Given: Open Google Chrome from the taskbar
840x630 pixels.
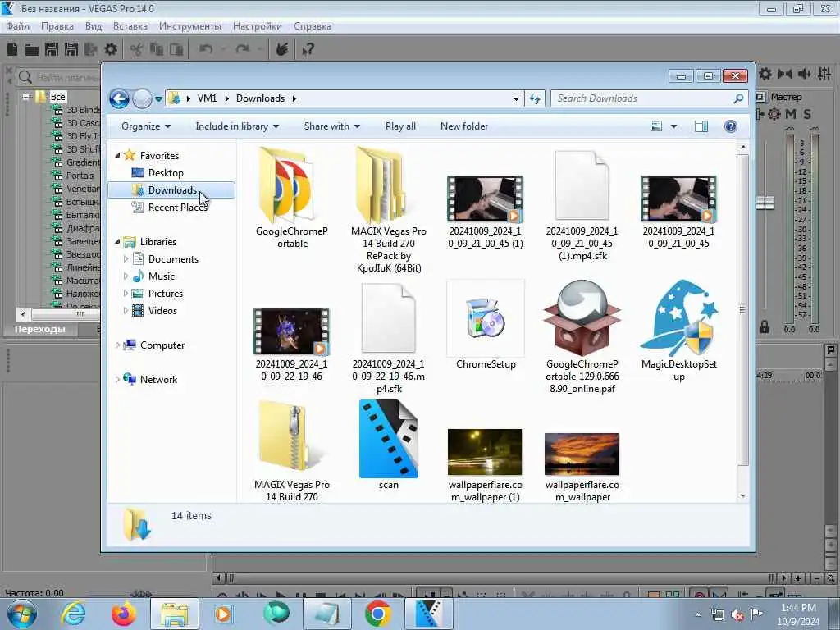Looking at the screenshot, I should (377, 614).
